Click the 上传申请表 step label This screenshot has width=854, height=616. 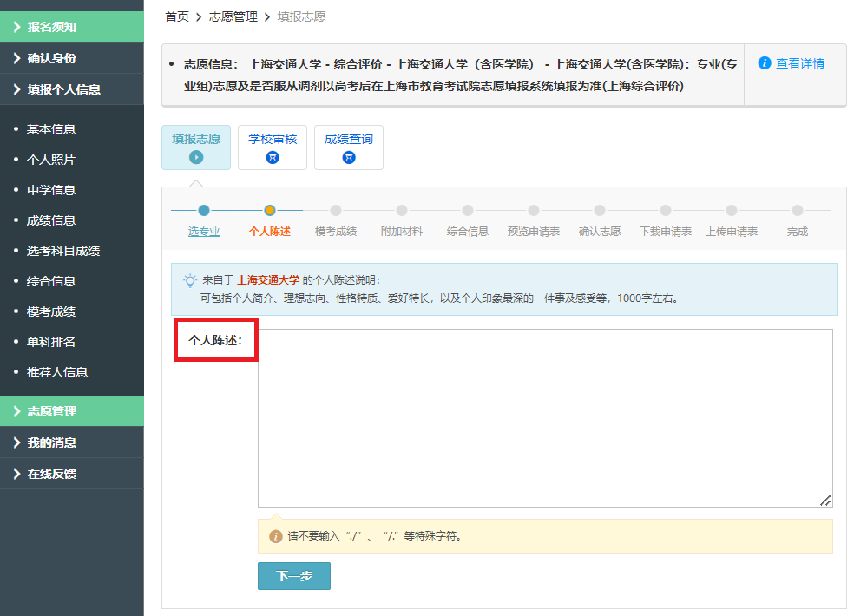click(732, 232)
